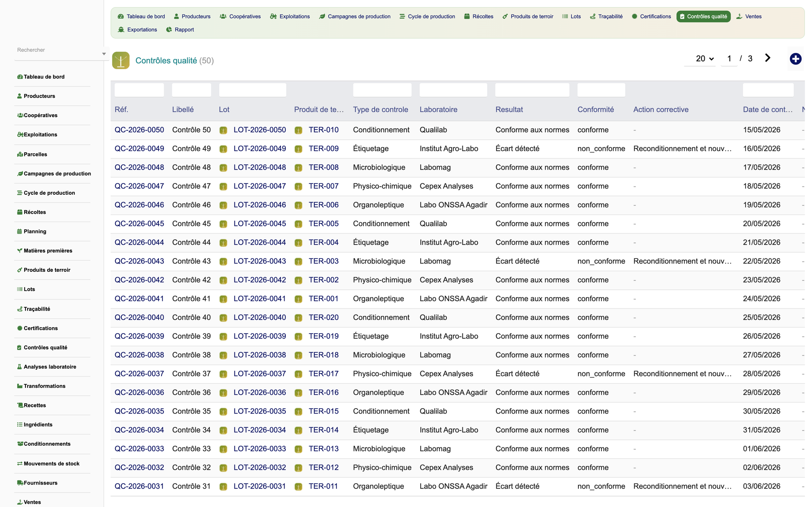Switch to the Coopératives top tab
This screenshot has width=812, height=507.
[x=240, y=17]
